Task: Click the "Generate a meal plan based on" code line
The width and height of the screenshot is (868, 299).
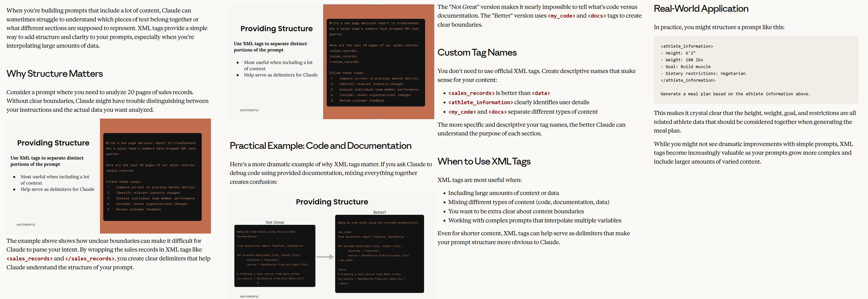Action: coord(735,94)
